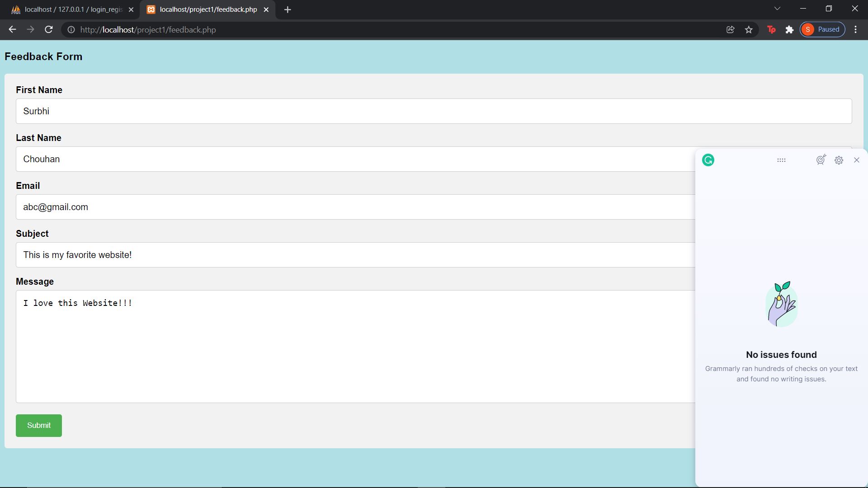Viewport: 868px width, 488px height.
Task: Submit the feedback form
Action: pos(39,425)
